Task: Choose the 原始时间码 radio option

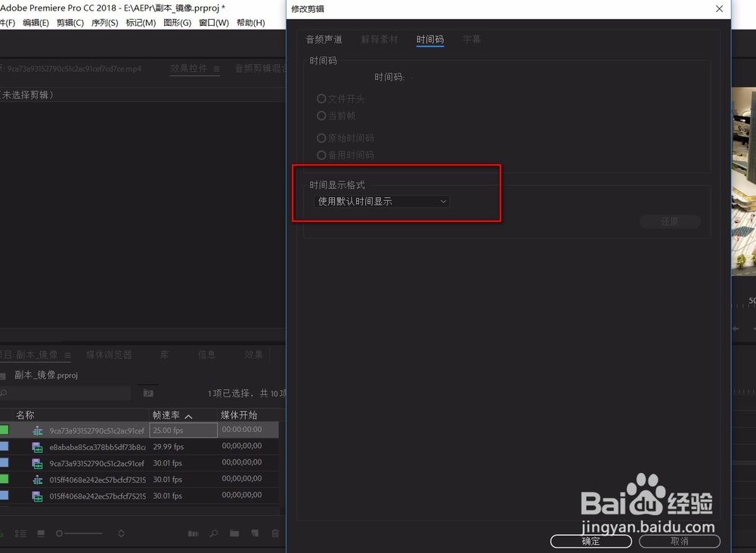Action: point(321,138)
